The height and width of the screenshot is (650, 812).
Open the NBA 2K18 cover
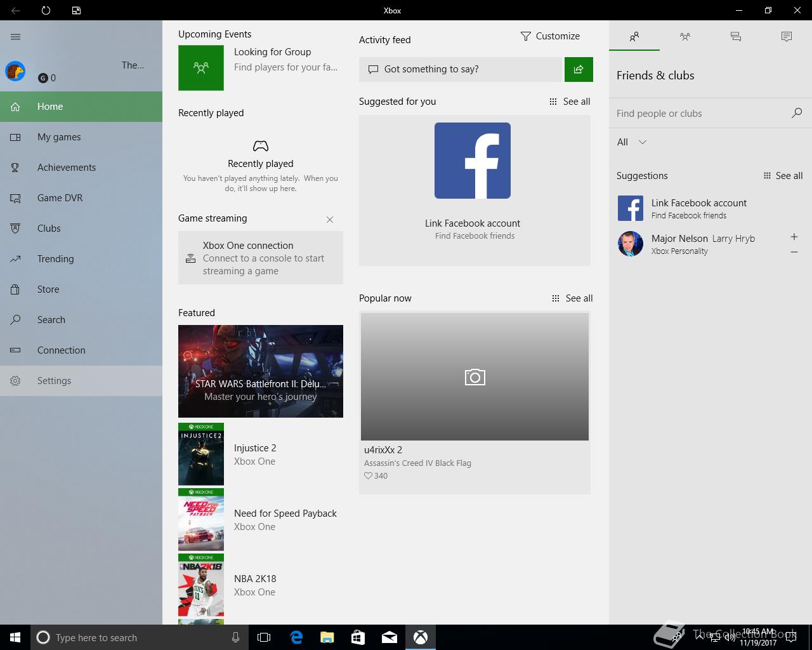pyautogui.click(x=201, y=585)
